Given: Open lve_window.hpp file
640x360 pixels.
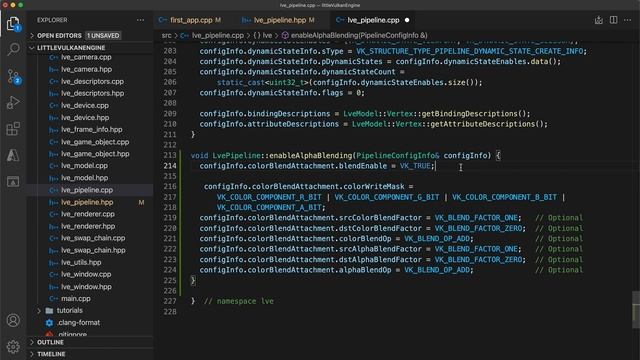Looking at the screenshot, I should tap(86, 287).
